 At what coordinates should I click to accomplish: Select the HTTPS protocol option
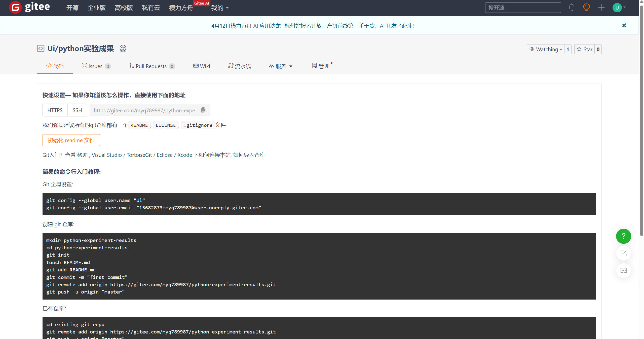tap(55, 110)
